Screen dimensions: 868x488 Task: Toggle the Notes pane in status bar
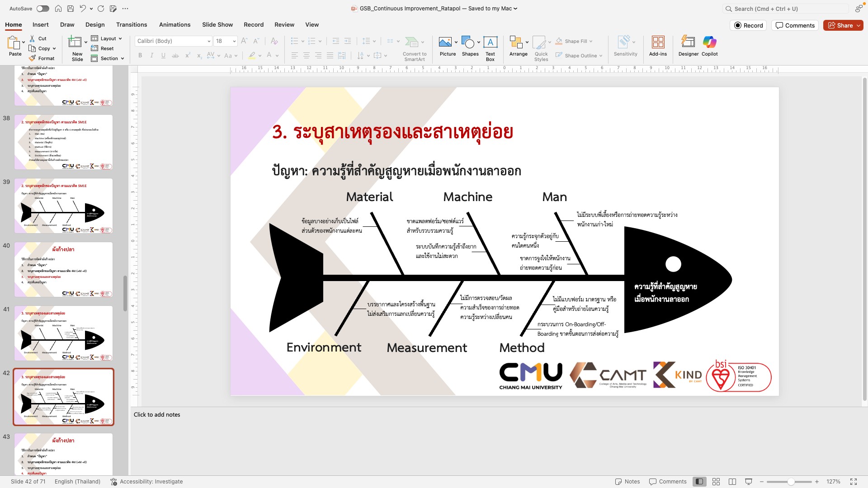tap(627, 482)
